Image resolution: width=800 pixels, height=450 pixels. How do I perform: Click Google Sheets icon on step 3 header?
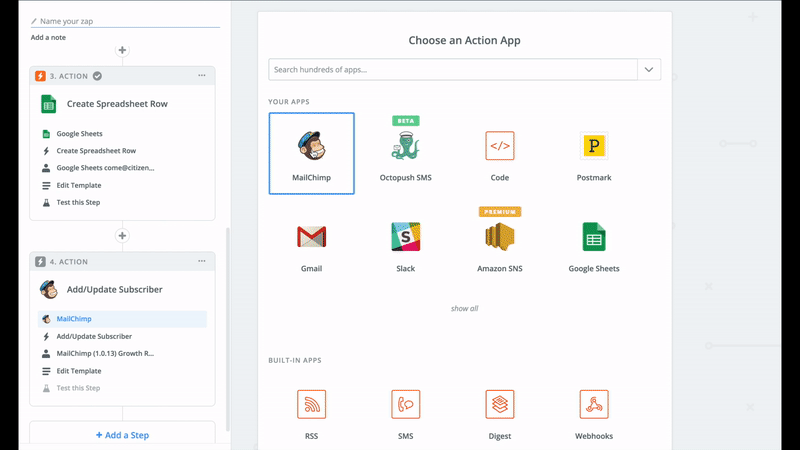(48, 104)
